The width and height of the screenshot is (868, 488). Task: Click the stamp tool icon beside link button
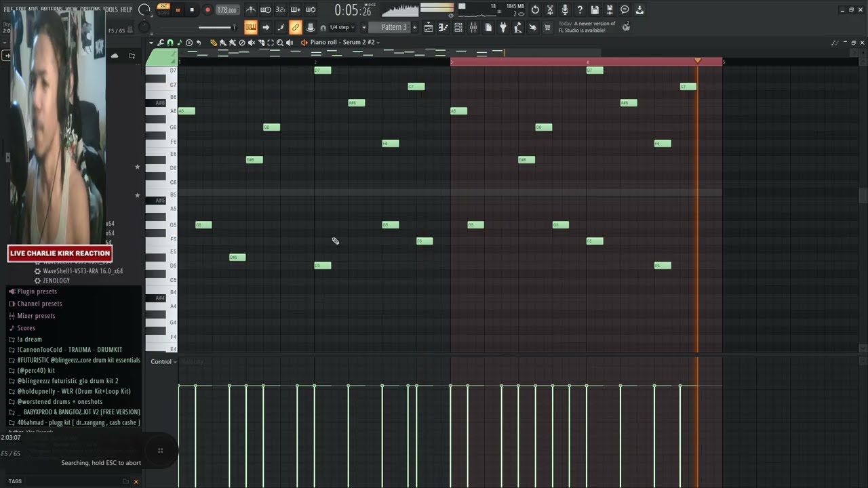pyautogui.click(x=311, y=27)
